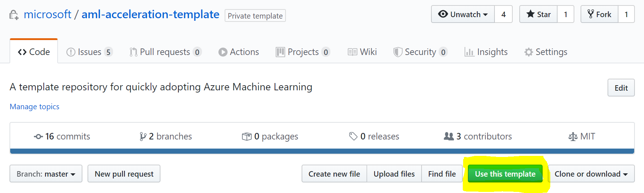Click the Issues count badge 5
The width and height of the screenshot is (644, 193).
click(108, 52)
